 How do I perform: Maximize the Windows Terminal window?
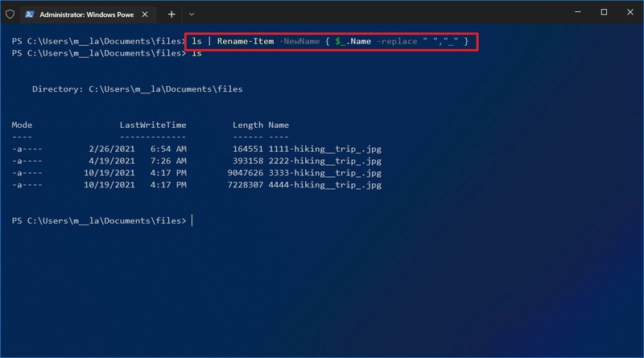pos(604,12)
